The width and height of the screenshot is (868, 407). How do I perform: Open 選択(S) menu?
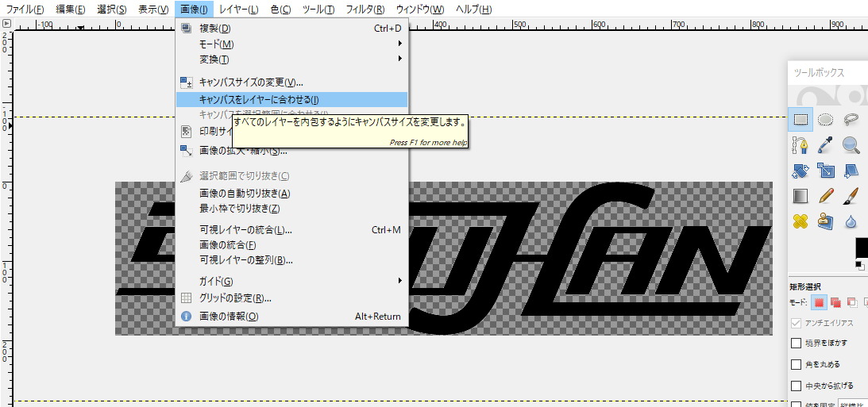pos(111,10)
